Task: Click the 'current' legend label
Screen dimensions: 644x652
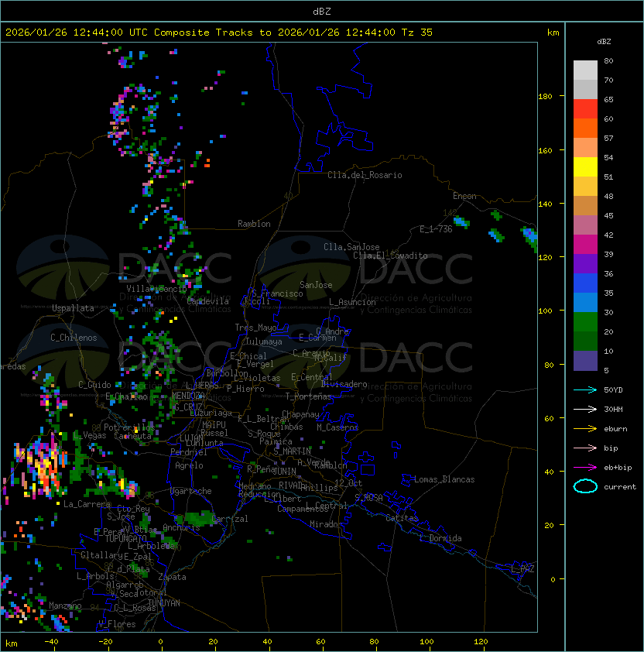Action: [620, 487]
